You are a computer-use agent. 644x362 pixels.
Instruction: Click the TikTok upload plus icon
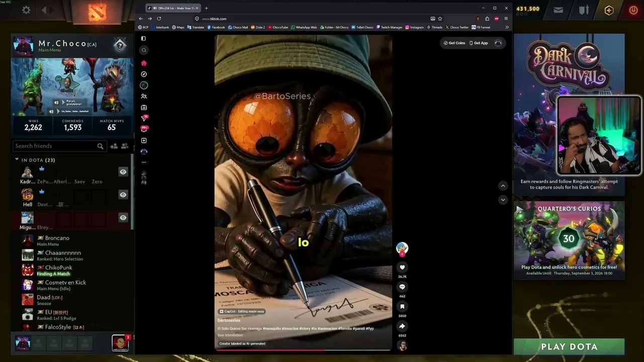[144, 141]
